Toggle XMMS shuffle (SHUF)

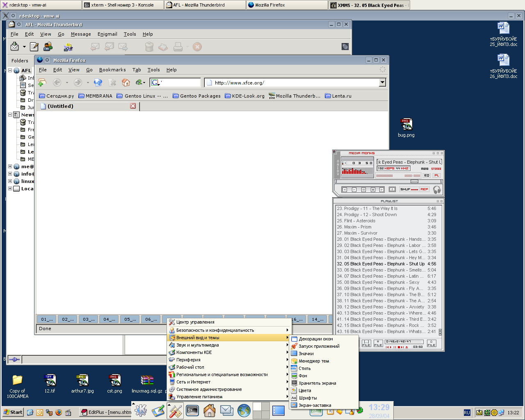[409, 189]
